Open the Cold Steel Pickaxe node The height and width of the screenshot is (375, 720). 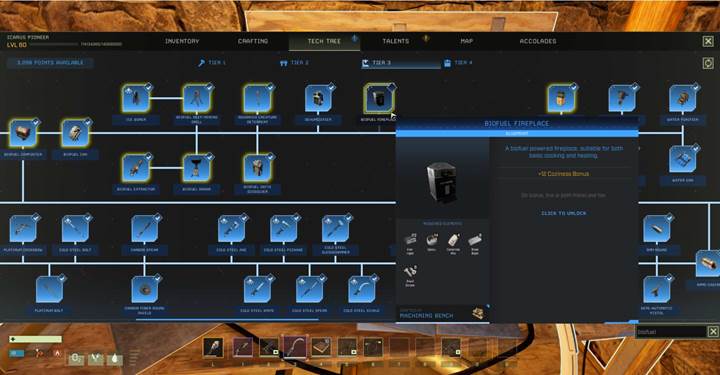click(283, 229)
